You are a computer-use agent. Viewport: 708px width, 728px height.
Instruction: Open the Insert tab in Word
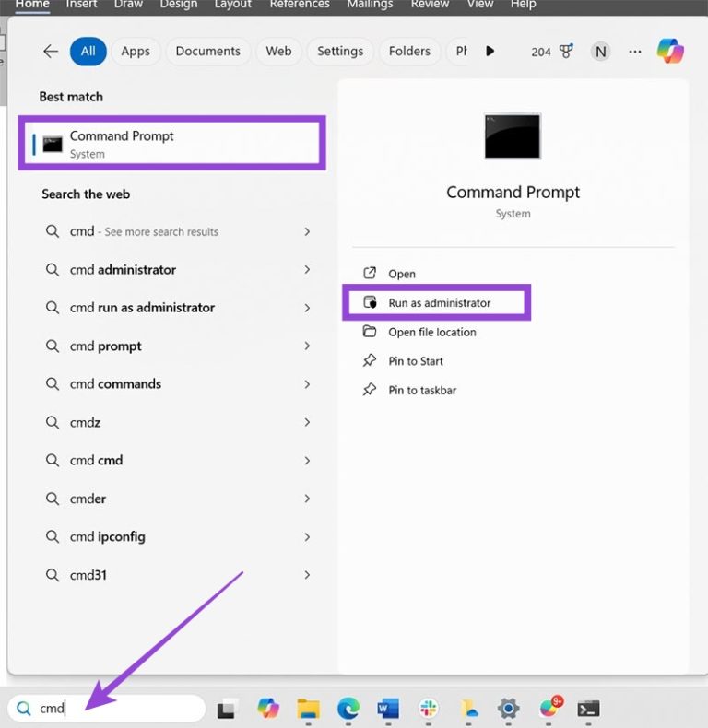pos(81,5)
